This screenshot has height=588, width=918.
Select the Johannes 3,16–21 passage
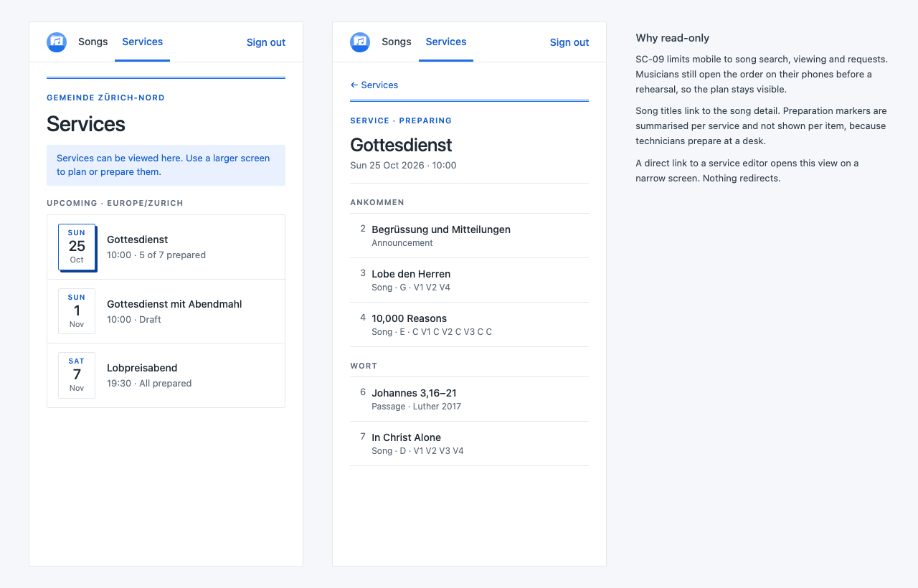pos(469,399)
